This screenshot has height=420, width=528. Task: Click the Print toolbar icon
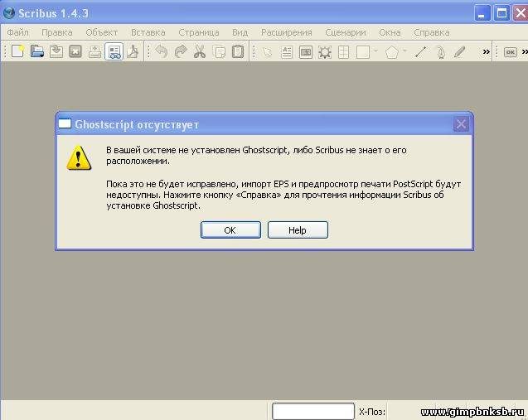click(95, 51)
